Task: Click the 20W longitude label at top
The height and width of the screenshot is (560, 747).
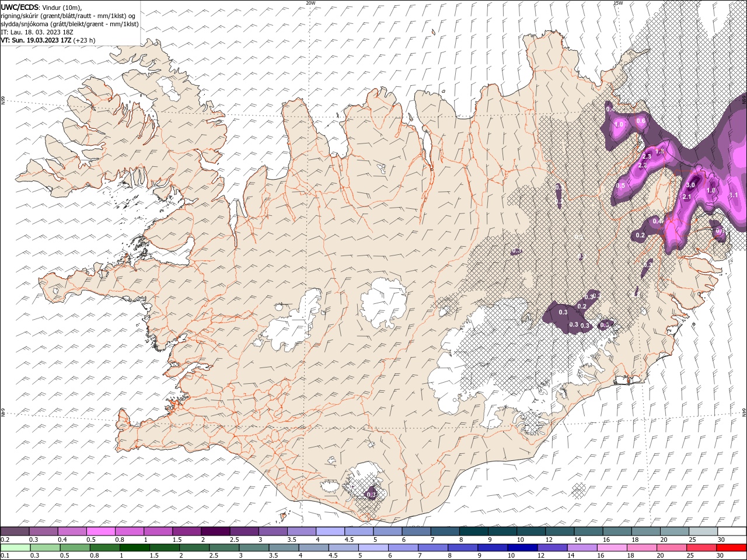Action: 310,3
